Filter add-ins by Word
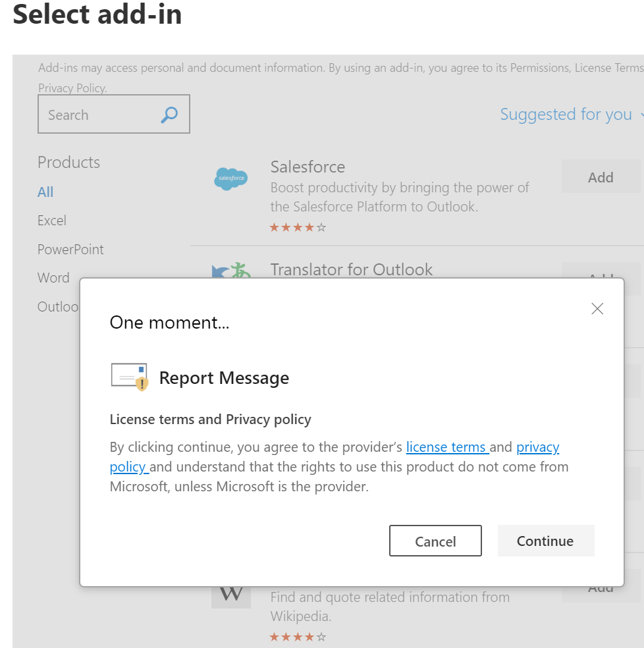Image resolution: width=644 pixels, height=648 pixels. pos(53,278)
